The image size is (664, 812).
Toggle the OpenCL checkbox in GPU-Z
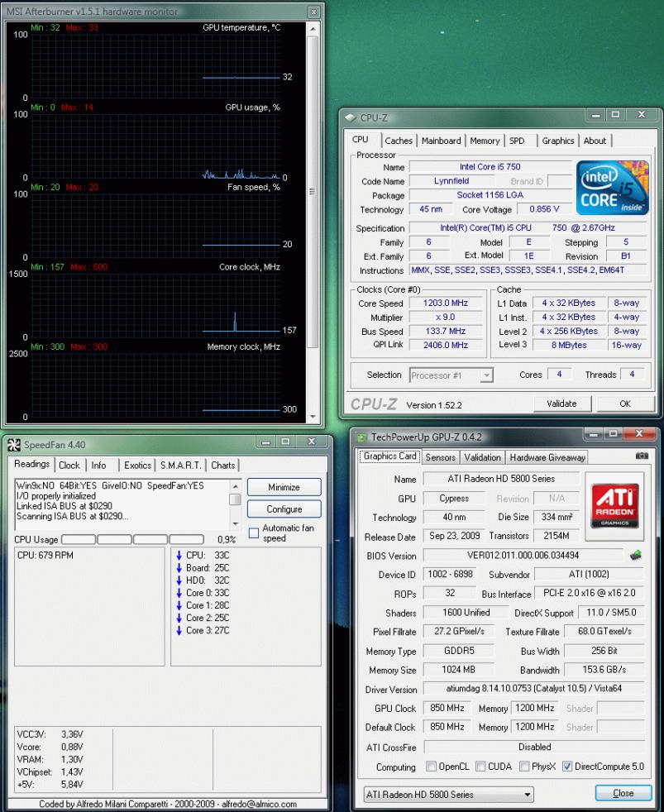(x=431, y=766)
